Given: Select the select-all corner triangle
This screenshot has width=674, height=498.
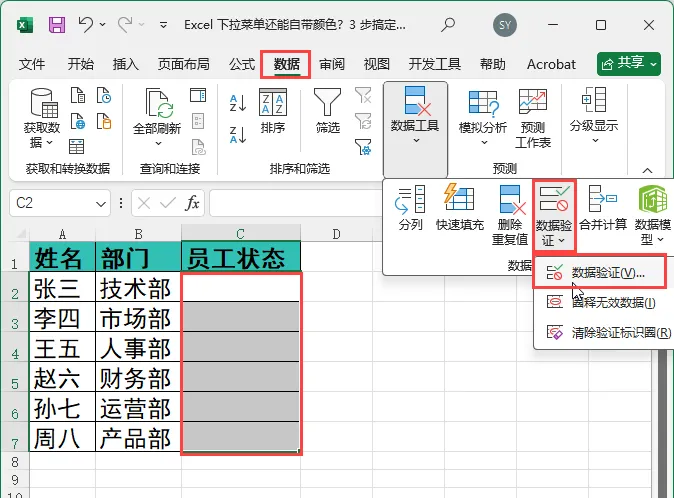Looking at the screenshot, I should [x=21, y=234].
